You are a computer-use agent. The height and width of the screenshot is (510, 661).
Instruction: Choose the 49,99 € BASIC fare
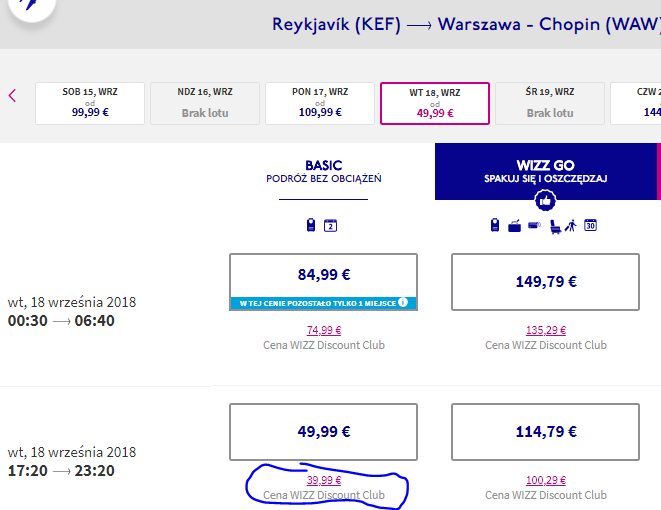[323, 432]
